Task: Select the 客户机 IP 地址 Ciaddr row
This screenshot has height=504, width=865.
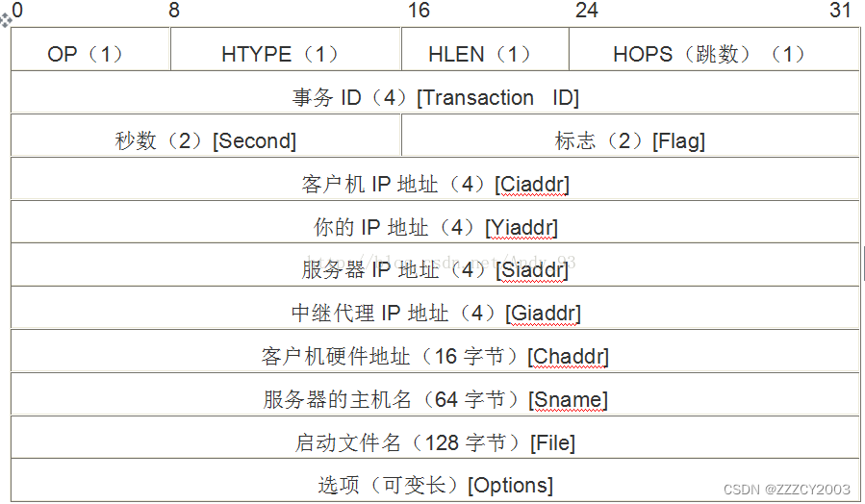Action: click(435, 184)
